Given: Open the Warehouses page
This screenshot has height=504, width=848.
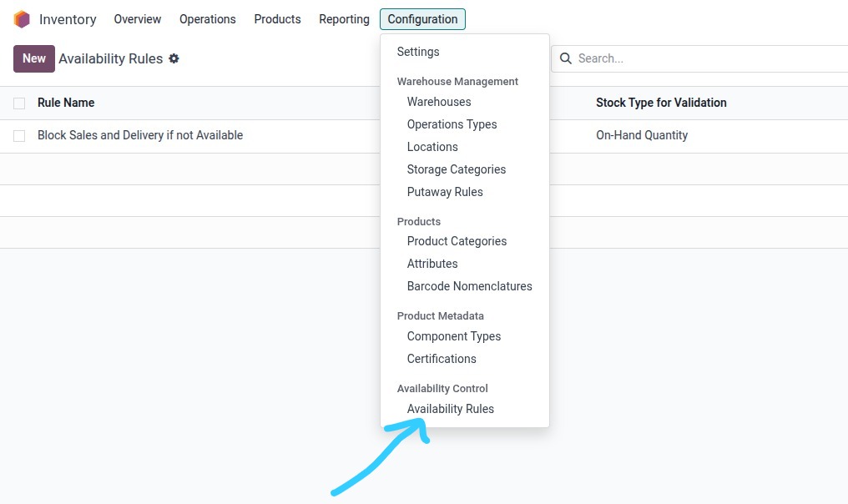Looking at the screenshot, I should pyautogui.click(x=438, y=101).
